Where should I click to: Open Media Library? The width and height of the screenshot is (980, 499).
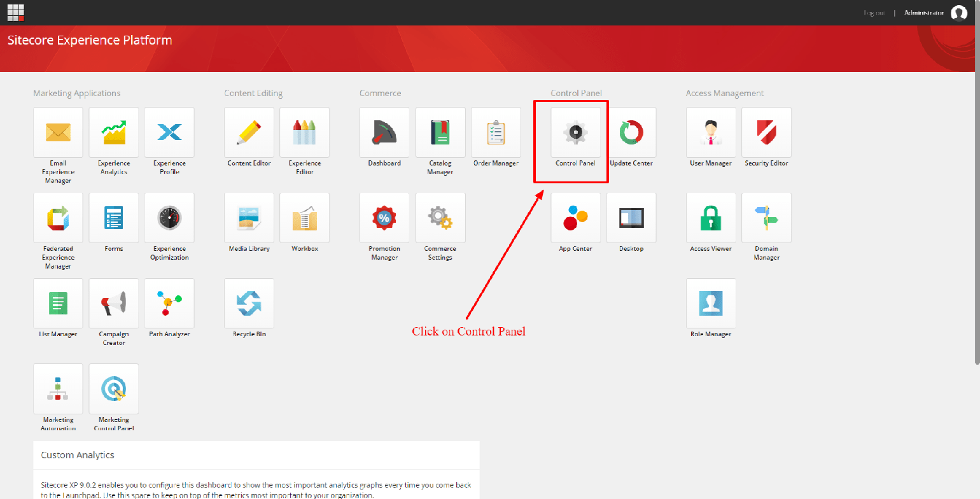tap(249, 218)
